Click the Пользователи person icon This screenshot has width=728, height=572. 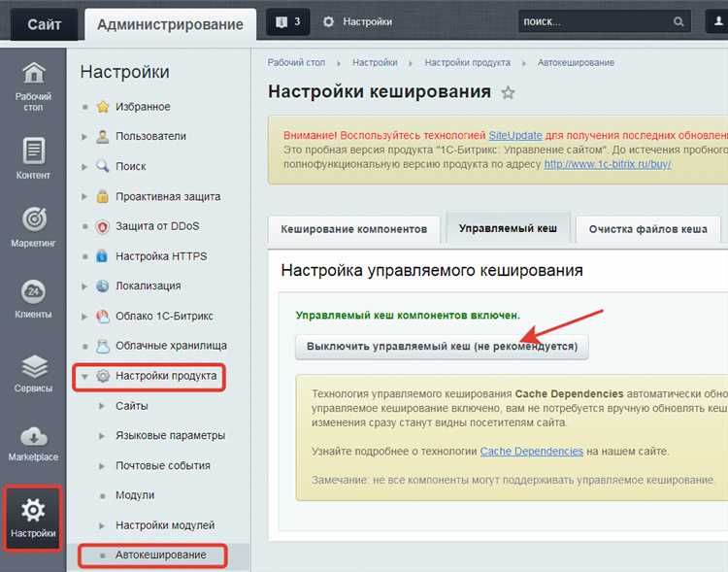pyautogui.click(x=102, y=137)
